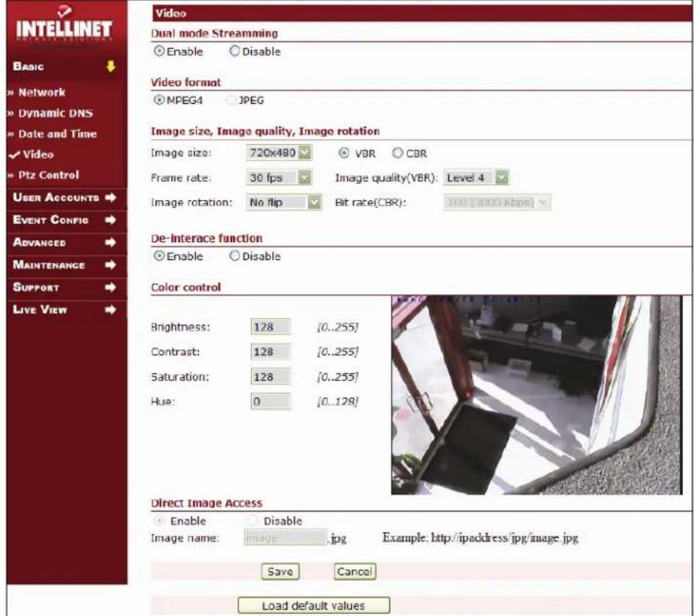694x616 pixels.
Task: Disable Dual mode Streaming
Action: [x=235, y=51]
